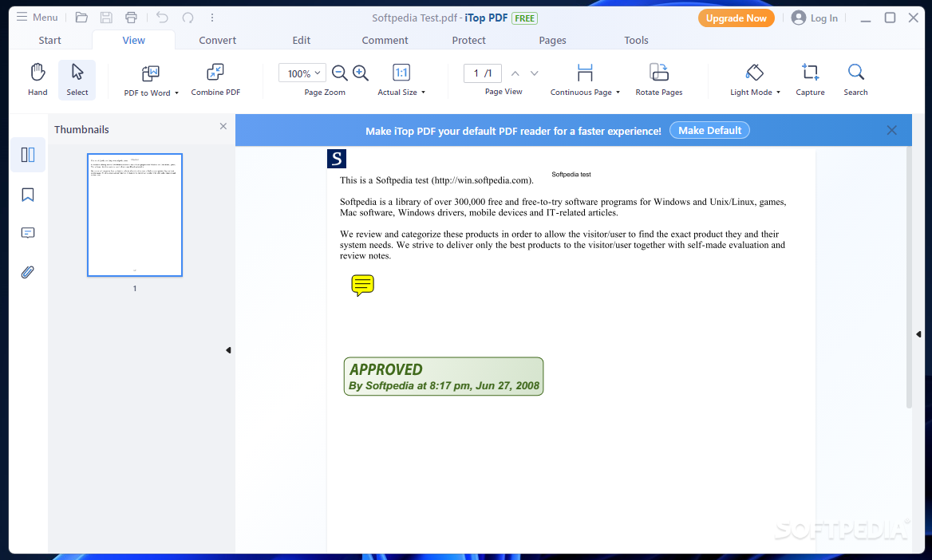Viewport: 932px width, 560px height.
Task: Dismiss the default PDF reader banner
Action: tap(891, 130)
